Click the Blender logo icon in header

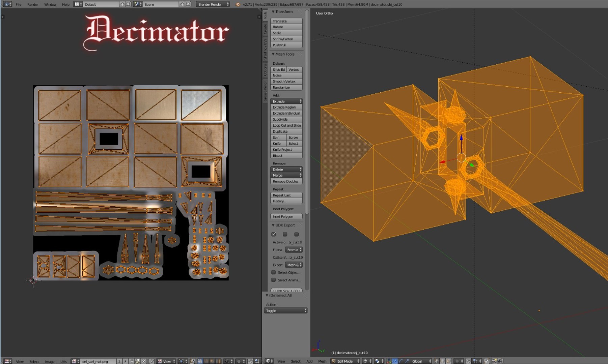click(238, 4)
